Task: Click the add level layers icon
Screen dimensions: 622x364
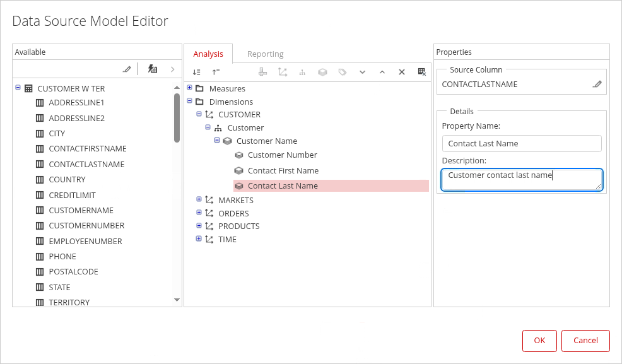Action: click(322, 73)
